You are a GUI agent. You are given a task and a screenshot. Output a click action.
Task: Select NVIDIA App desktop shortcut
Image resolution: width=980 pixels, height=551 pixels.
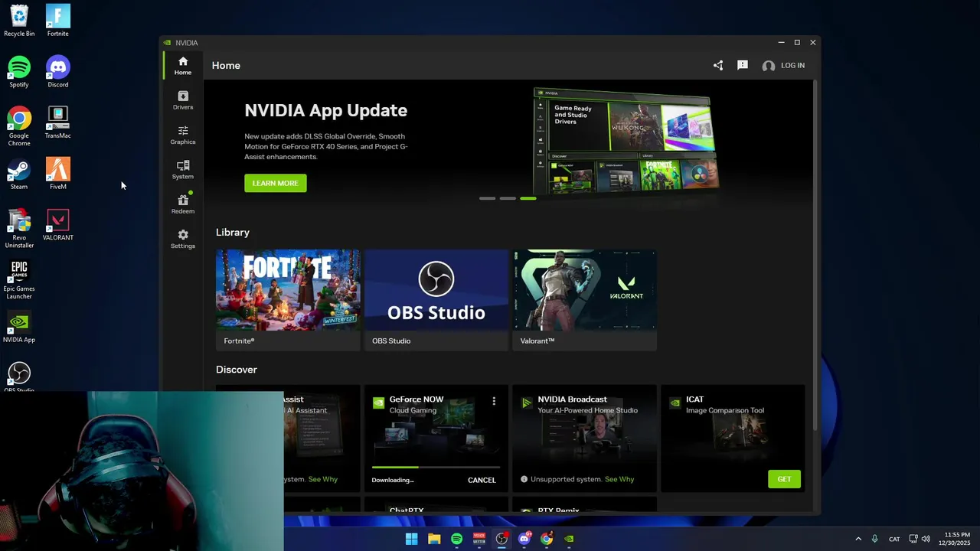(19, 328)
